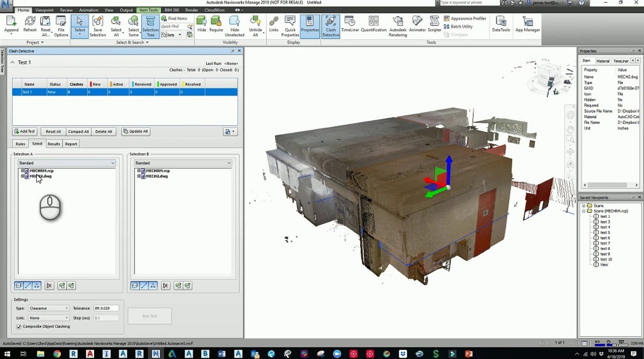Open the Rules tab in Clash Detective

(20, 144)
